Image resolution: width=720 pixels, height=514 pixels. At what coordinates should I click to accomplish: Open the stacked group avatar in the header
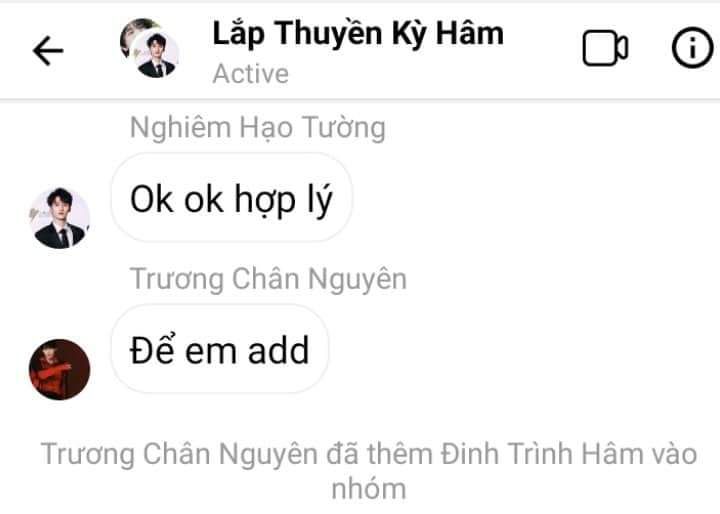click(149, 48)
